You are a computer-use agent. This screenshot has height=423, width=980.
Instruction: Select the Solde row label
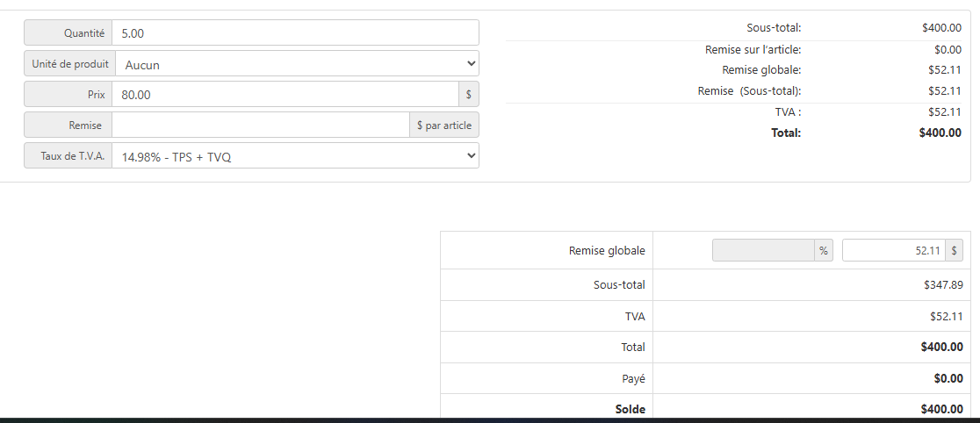(630, 409)
